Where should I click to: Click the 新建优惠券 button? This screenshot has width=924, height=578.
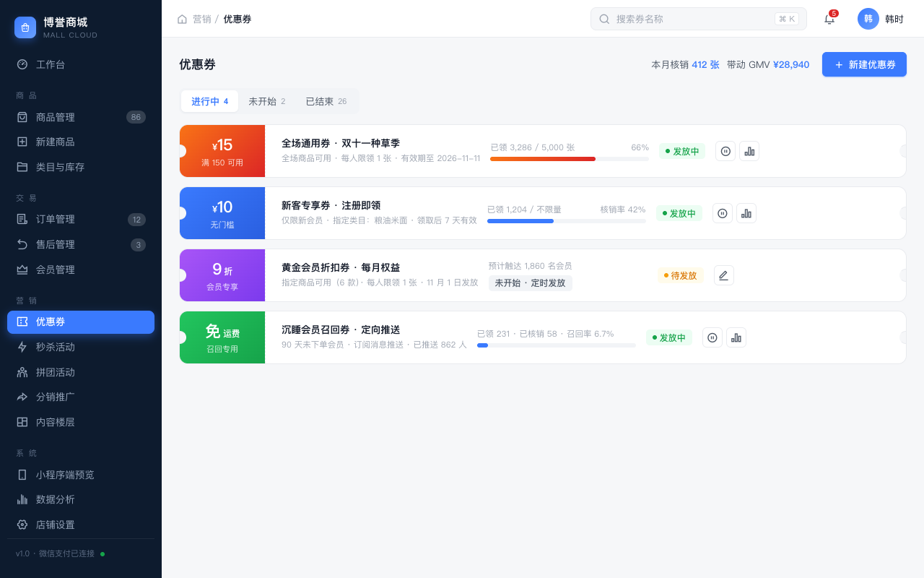(864, 64)
